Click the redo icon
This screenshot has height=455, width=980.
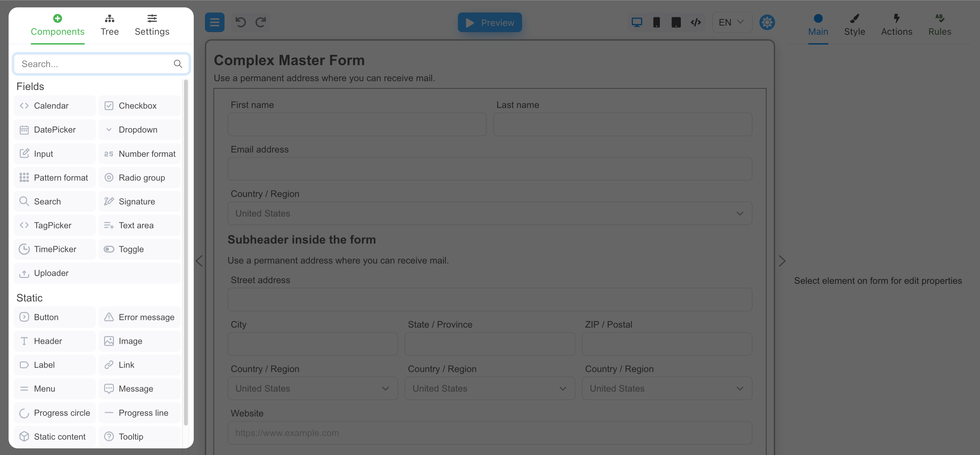[261, 22]
